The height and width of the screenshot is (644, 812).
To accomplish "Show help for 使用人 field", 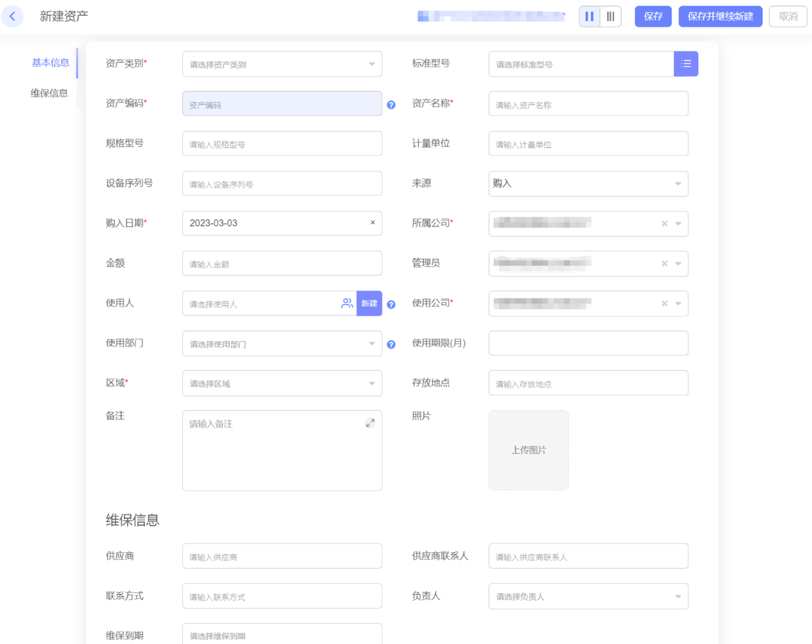I will (x=391, y=305).
